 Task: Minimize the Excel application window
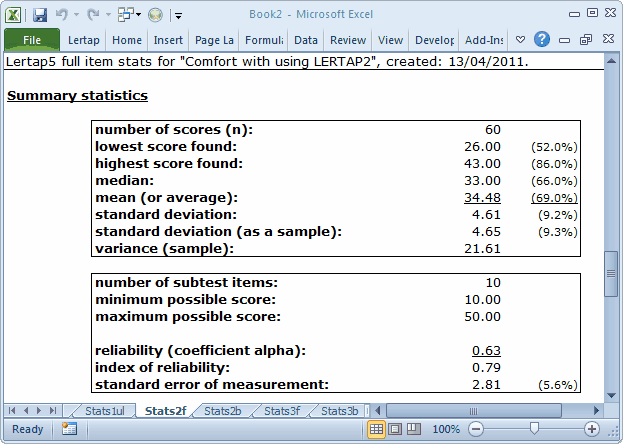point(574,14)
